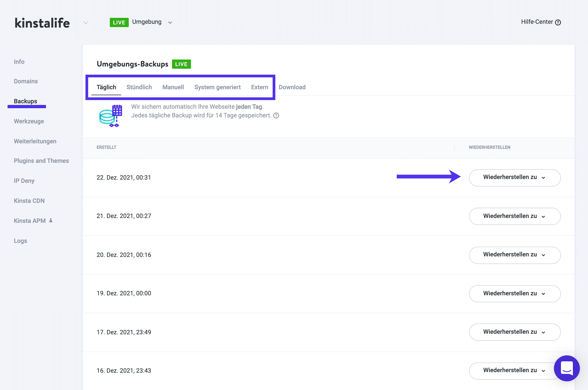Click the Hilfe-Center link
588x390 pixels.
coord(536,22)
